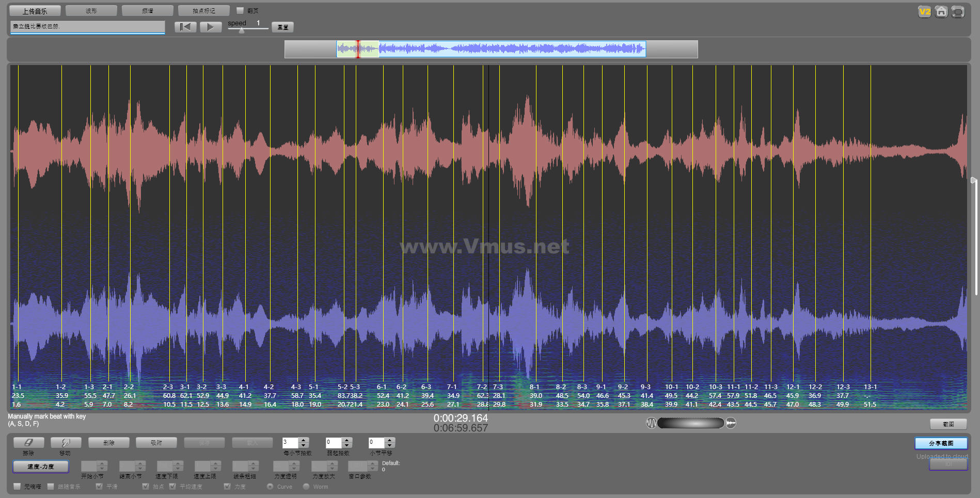Image resolution: width=980 pixels, height=498 pixels.
Task: Go to the home page icon
Action: click(x=941, y=12)
